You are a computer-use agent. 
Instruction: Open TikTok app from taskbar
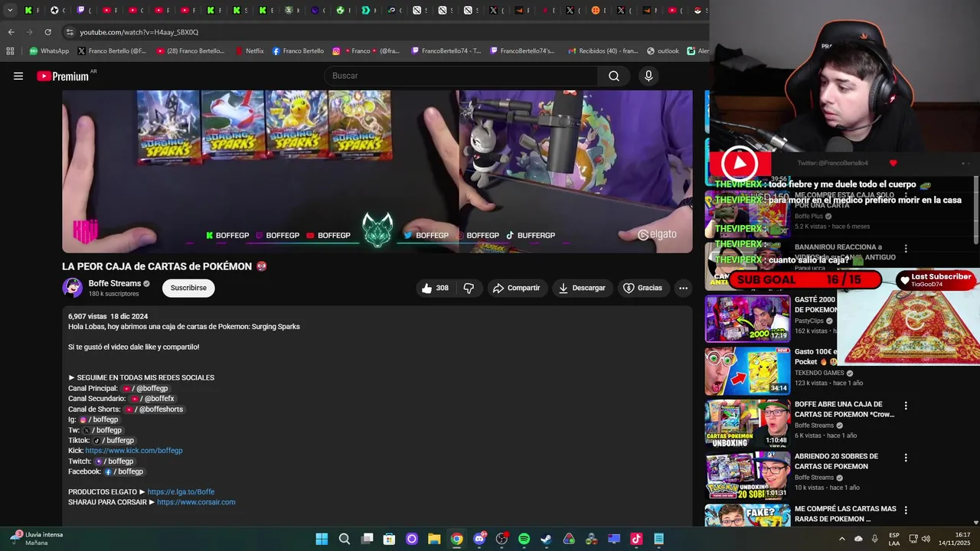point(636,539)
